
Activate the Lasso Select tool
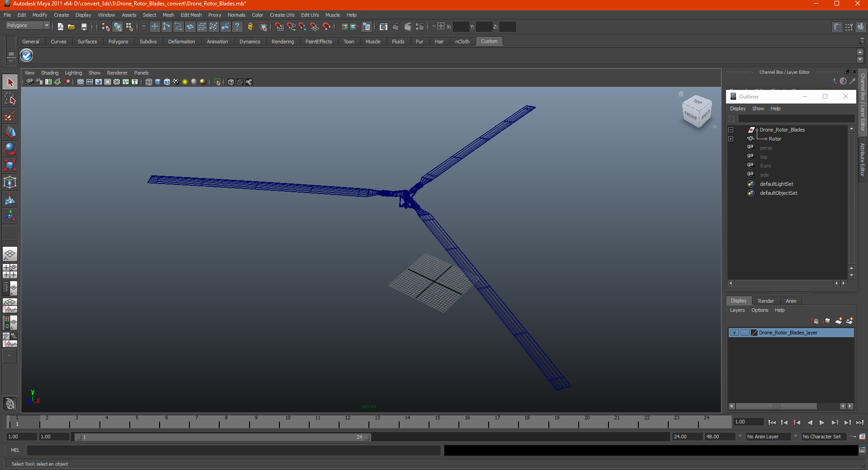pyautogui.click(x=10, y=99)
